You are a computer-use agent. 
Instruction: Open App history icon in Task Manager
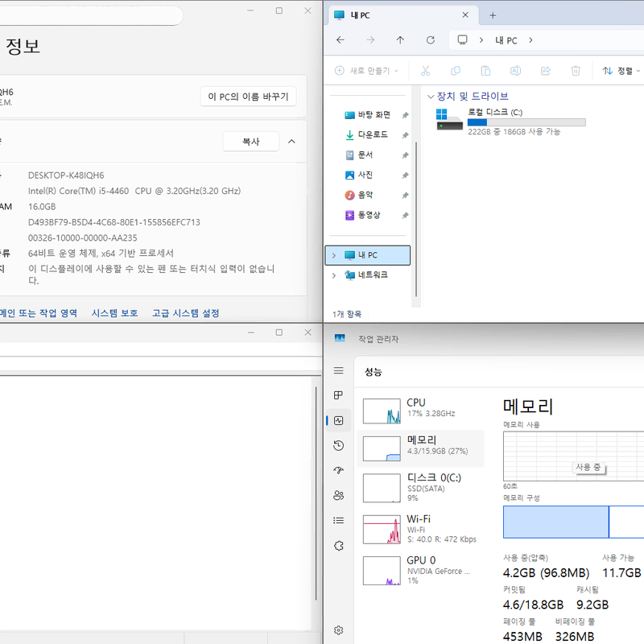tap(338, 446)
